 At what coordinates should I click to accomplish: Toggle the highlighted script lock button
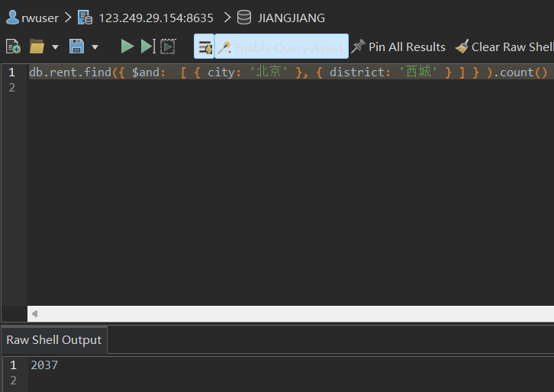tap(205, 47)
